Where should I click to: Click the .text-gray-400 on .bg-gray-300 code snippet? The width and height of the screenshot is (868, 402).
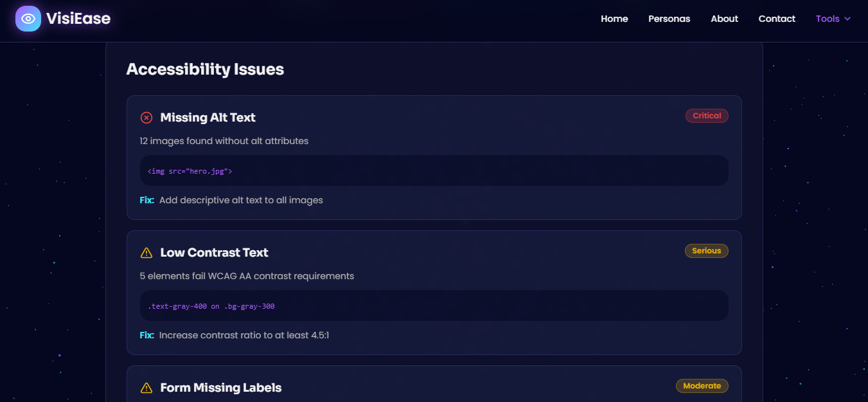[434, 306]
